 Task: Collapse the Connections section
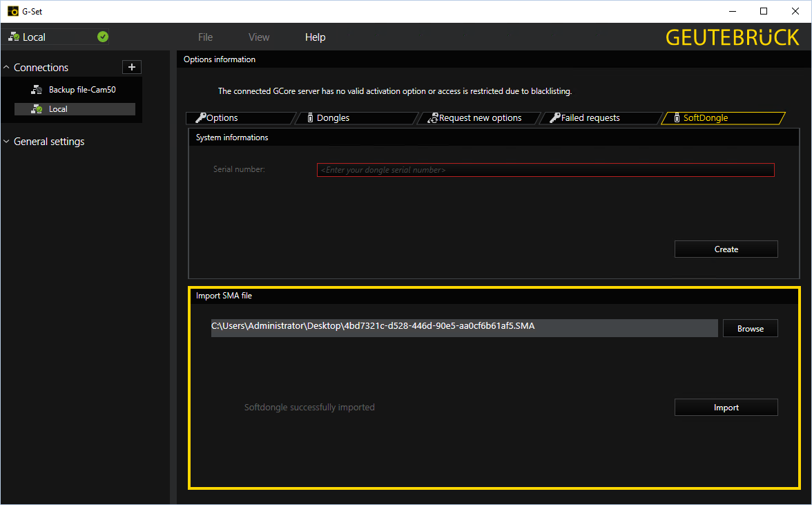pos(7,68)
